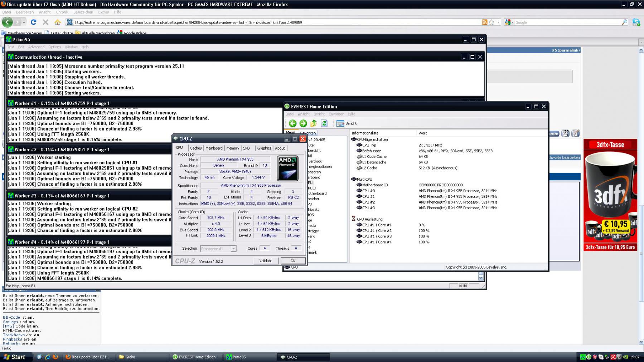The width and height of the screenshot is (644, 362).
Task: Reload the page in Firefox
Action: pos(34,22)
